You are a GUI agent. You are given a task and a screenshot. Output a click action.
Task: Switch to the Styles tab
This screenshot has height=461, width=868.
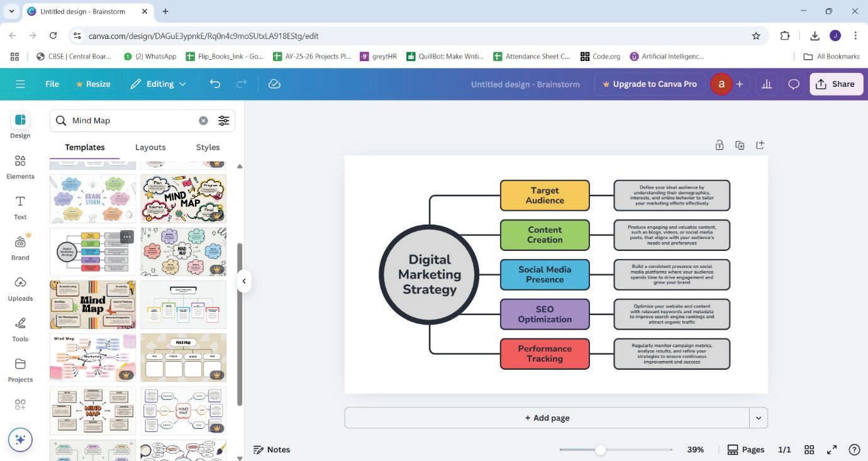pos(208,147)
